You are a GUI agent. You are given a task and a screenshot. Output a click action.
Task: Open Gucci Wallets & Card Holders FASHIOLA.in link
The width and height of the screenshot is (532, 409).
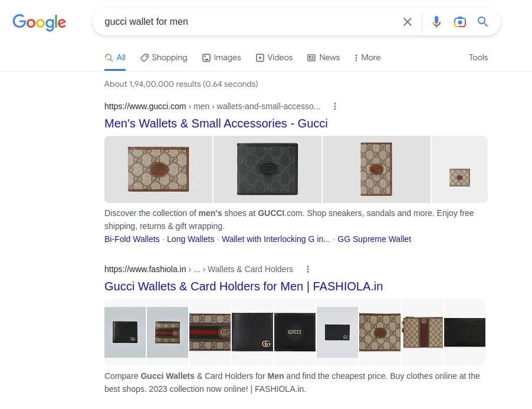pyautogui.click(x=244, y=286)
